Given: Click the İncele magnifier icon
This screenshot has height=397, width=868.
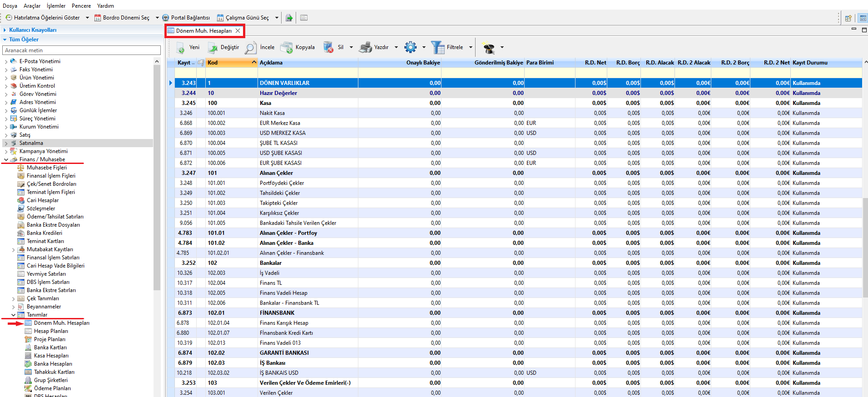Looking at the screenshot, I should click(x=251, y=48).
